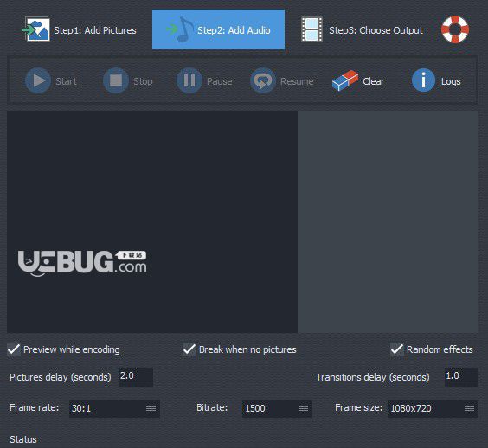The height and width of the screenshot is (448, 488).
Task: Disable the Random effects checkbox
Action: click(397, 349)
